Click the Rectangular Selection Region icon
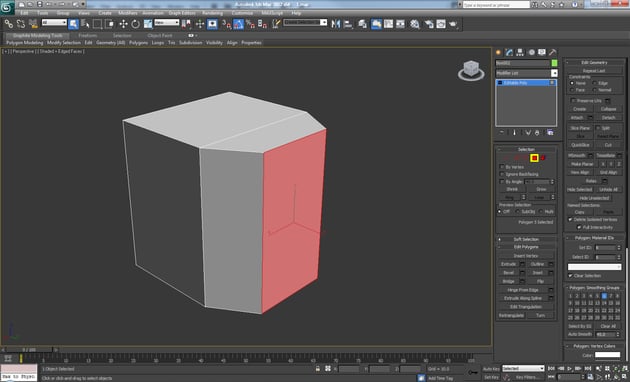 tap(97, 24)
